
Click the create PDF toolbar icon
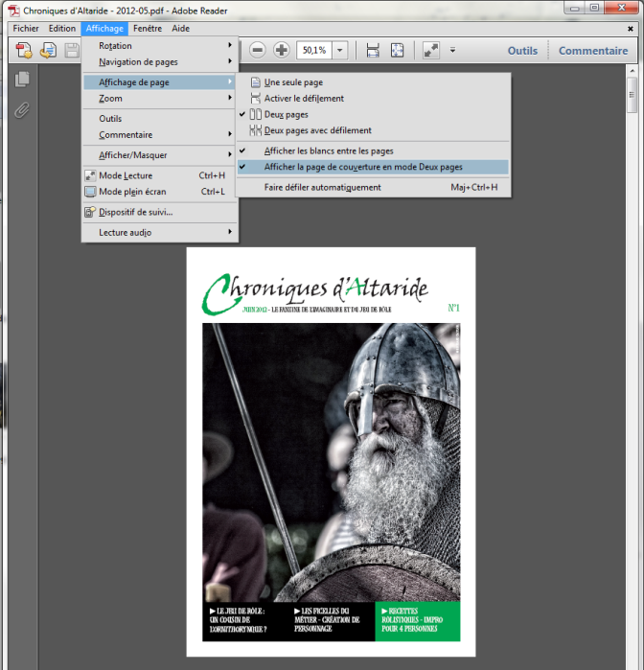pos(24,50)
